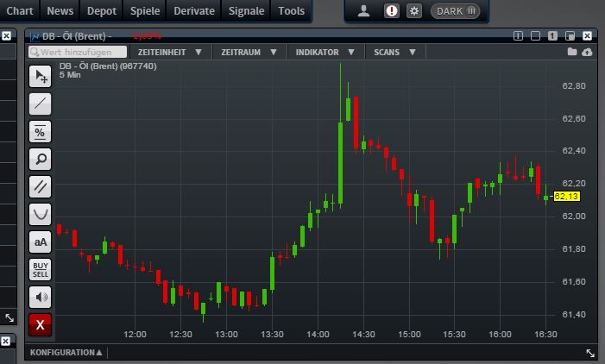This screenshot has width=605, height=364.
Task: Select the trend line drawing tool
Action: (40, 104)
